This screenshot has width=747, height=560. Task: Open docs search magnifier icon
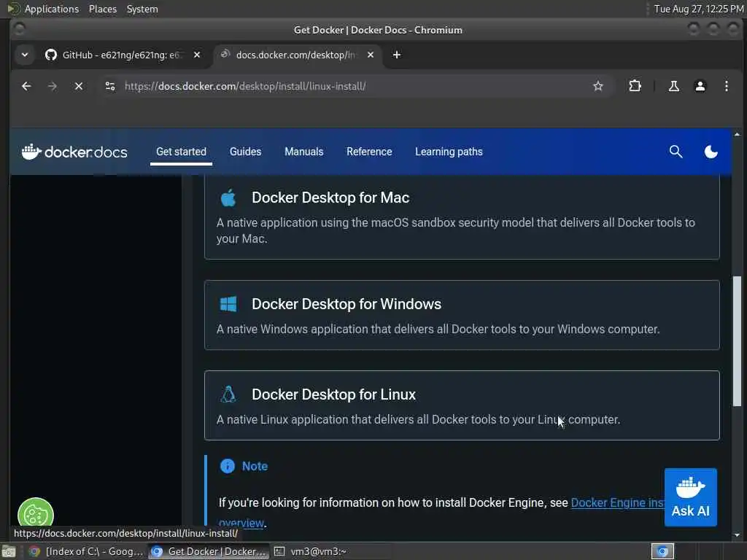[676, 152]
